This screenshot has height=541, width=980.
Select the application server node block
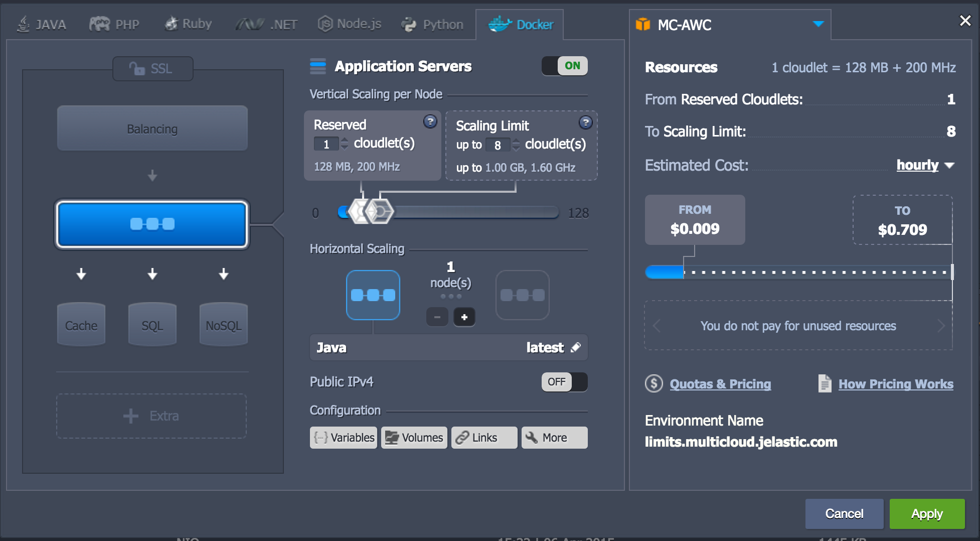[152, 224]
